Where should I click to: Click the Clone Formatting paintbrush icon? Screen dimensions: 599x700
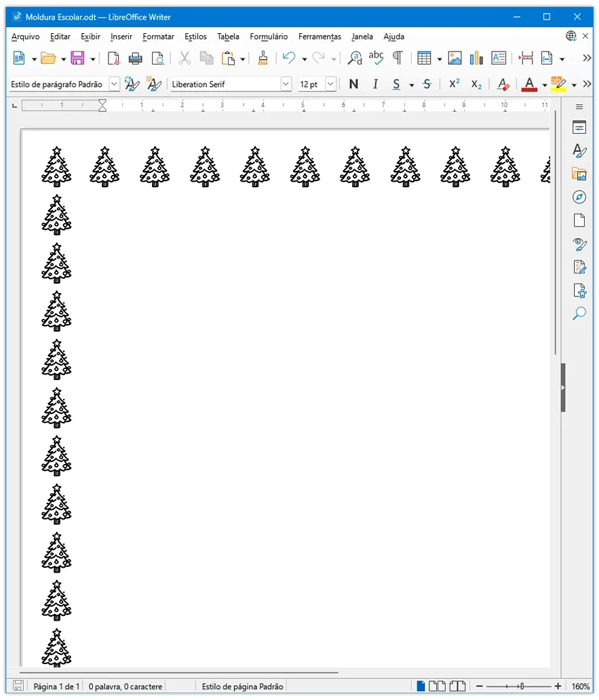pos(263,58)
